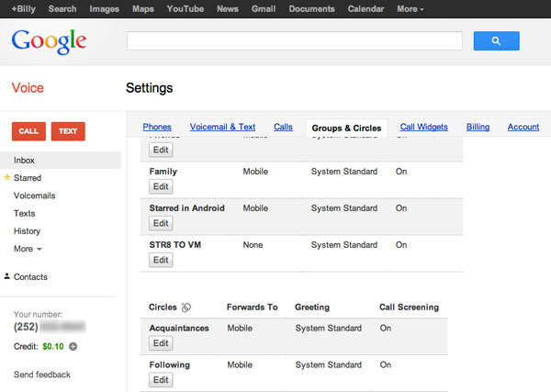Open Gmail from the top bar
551x392 pixels.
tap(262, 9)
